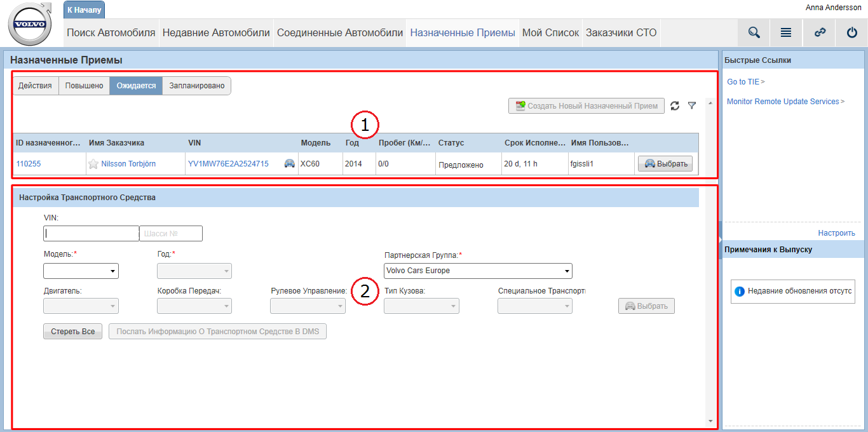The width and height of the screenshot is (868, 432).
Task: Click Стереть Все button
Action: click(72, 332)
